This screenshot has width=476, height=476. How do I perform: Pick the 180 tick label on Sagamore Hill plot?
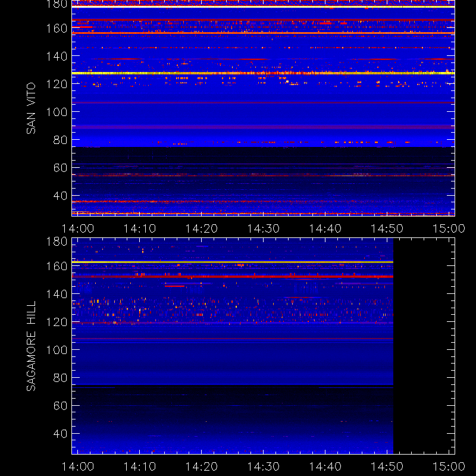click(57, 242)
